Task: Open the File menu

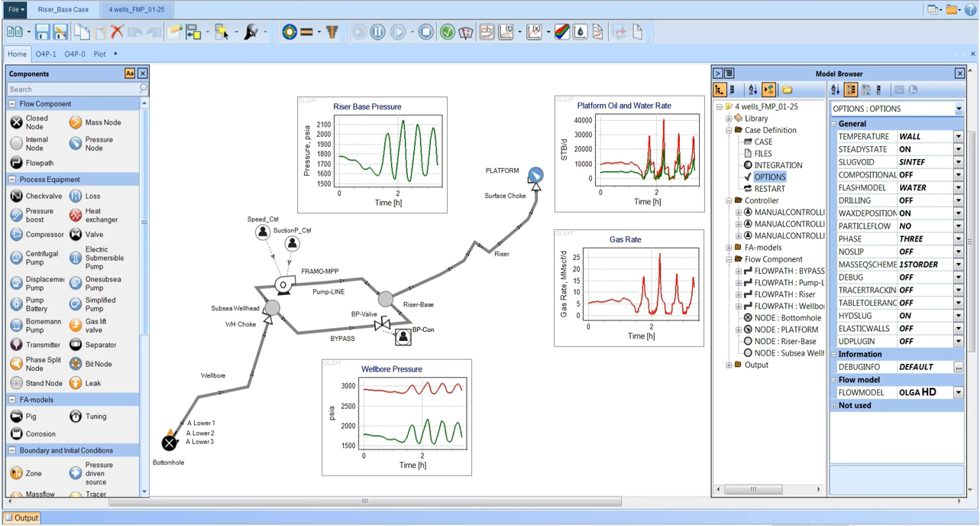Action: click(x=15, y=10)
